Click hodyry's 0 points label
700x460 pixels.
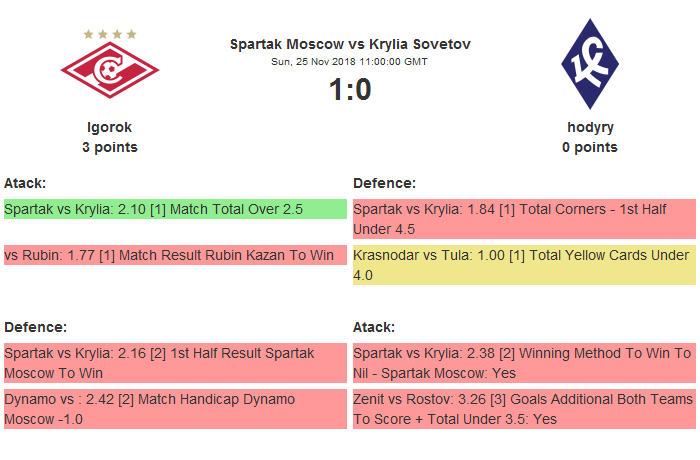click(590, 147)
